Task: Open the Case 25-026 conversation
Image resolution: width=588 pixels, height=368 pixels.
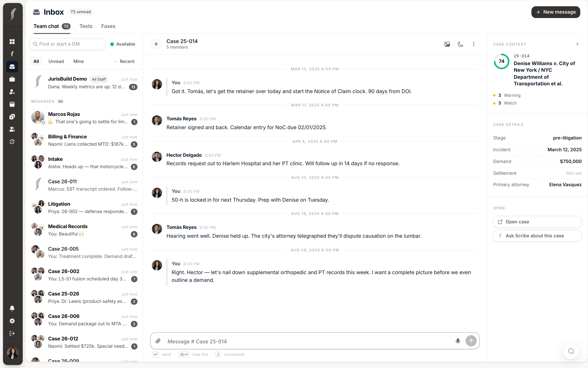Action: click(x=84, y=297)
